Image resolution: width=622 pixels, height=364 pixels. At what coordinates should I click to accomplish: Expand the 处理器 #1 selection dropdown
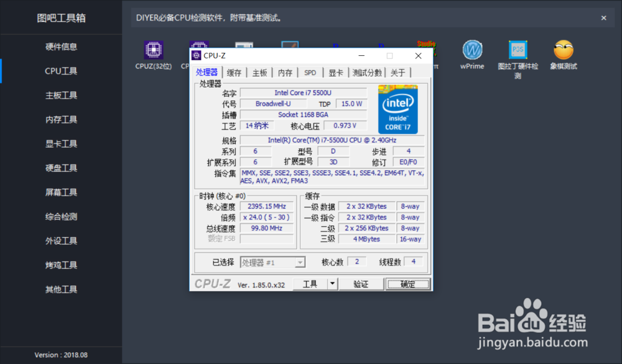tap(300, 262)
